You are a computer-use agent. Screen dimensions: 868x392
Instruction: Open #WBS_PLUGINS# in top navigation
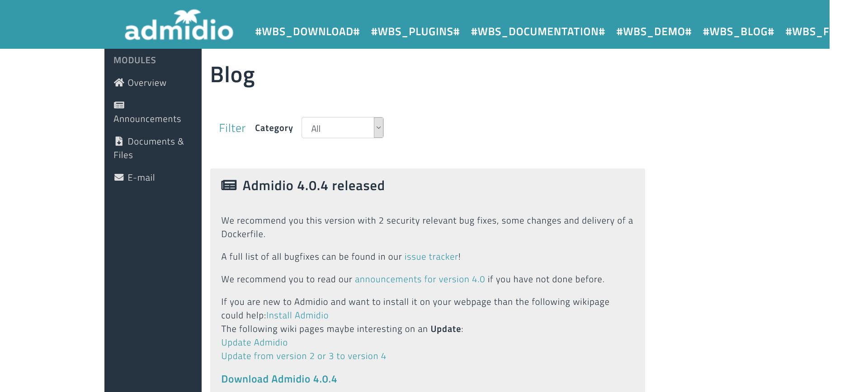(x=415, y=32)
